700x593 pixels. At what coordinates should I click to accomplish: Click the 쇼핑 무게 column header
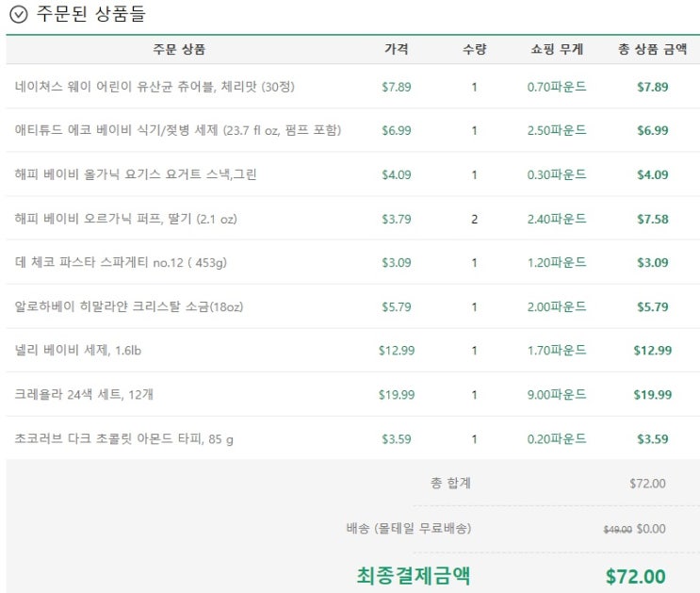click(557, 49)
